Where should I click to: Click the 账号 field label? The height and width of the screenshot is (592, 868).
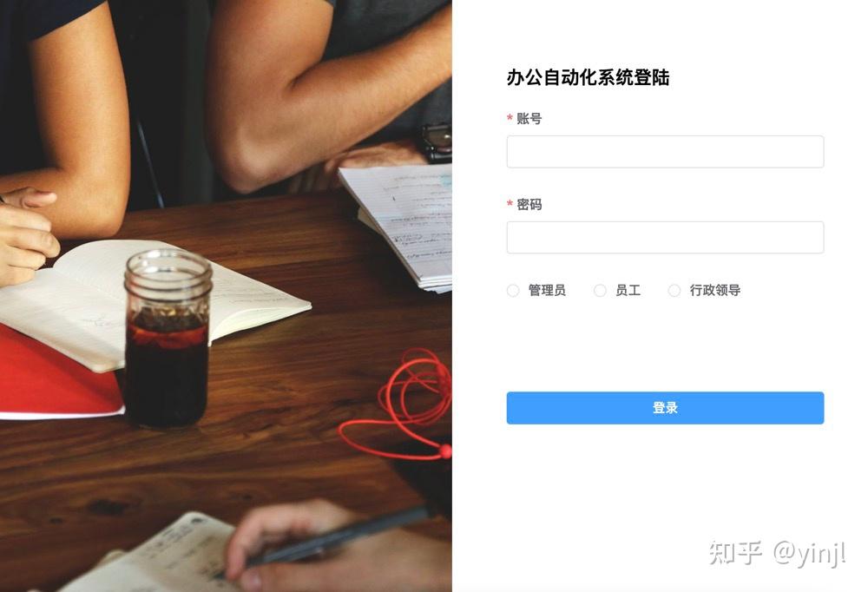click(529, 119)
